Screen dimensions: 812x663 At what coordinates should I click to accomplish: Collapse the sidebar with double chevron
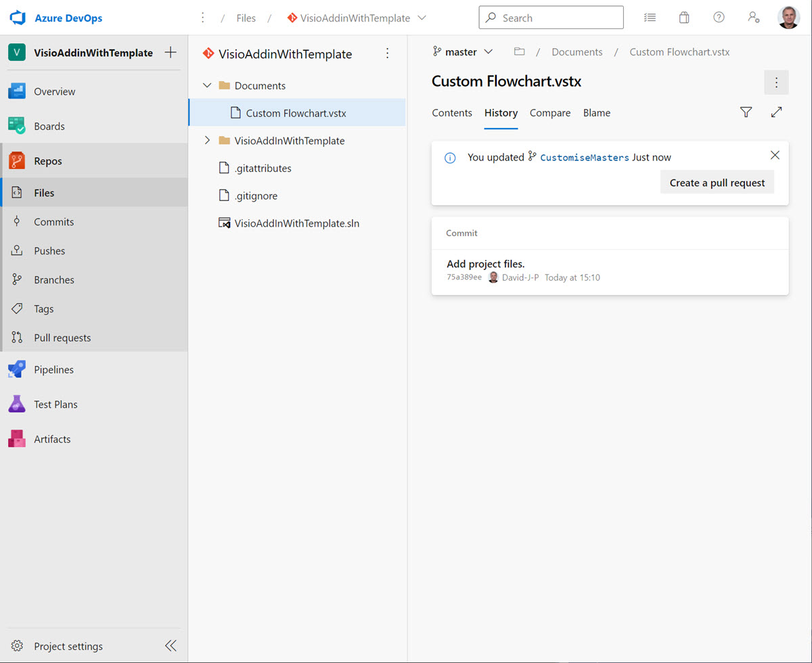click(171, 645)
